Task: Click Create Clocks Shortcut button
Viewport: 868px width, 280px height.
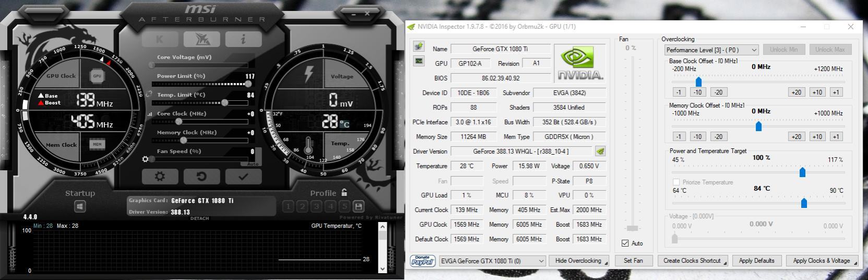Action: (x=693, y=261)
